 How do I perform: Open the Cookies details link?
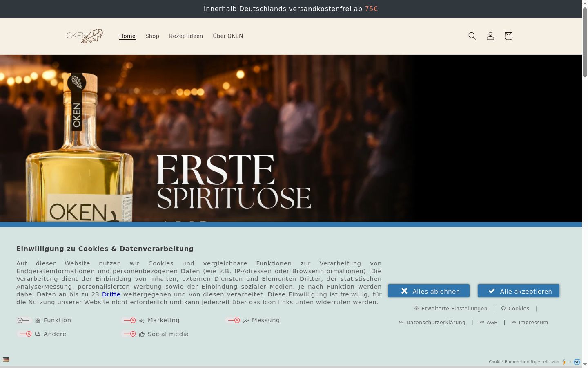pyautogui.click(x=515, y=308)
